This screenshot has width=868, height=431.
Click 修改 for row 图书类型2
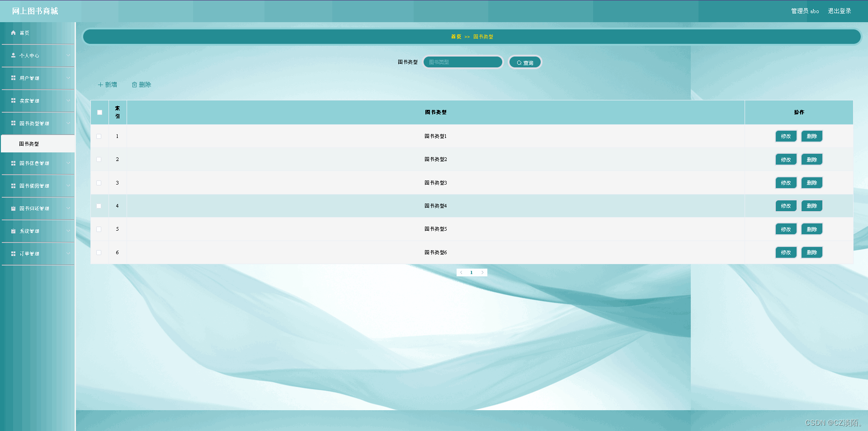786,159
